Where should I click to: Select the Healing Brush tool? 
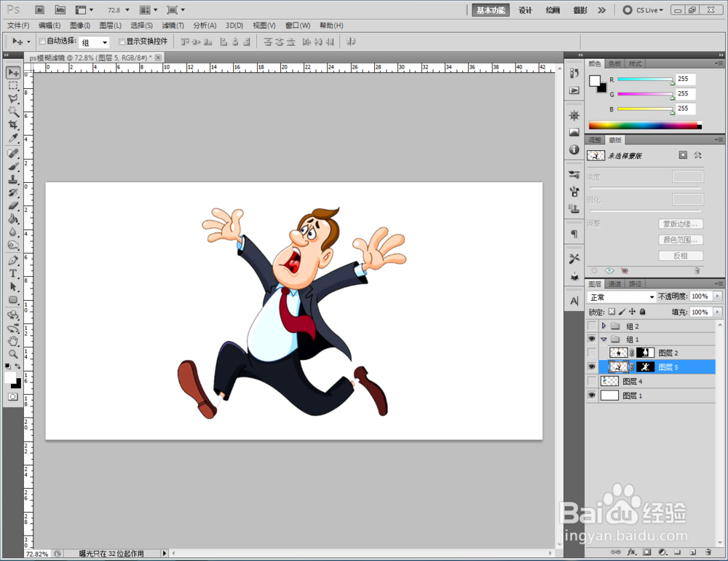[x=13, y=153]
